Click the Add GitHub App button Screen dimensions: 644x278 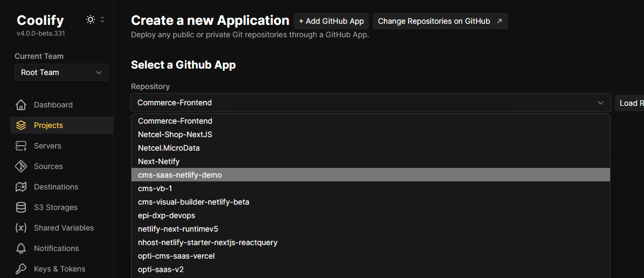click(x=331, y=21)
